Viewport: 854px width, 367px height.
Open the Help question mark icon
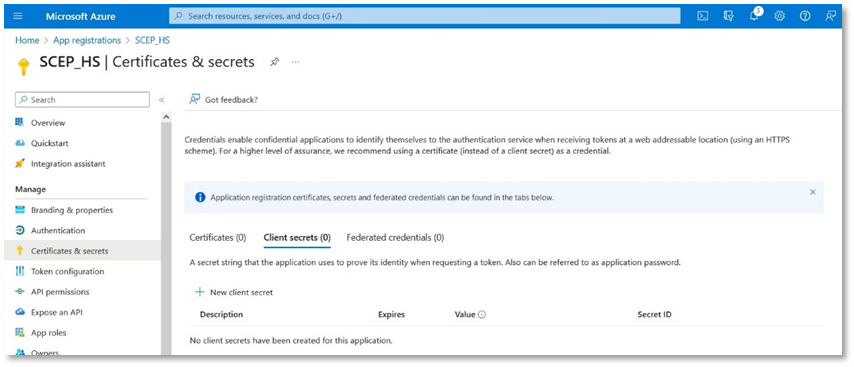(805, 16)
